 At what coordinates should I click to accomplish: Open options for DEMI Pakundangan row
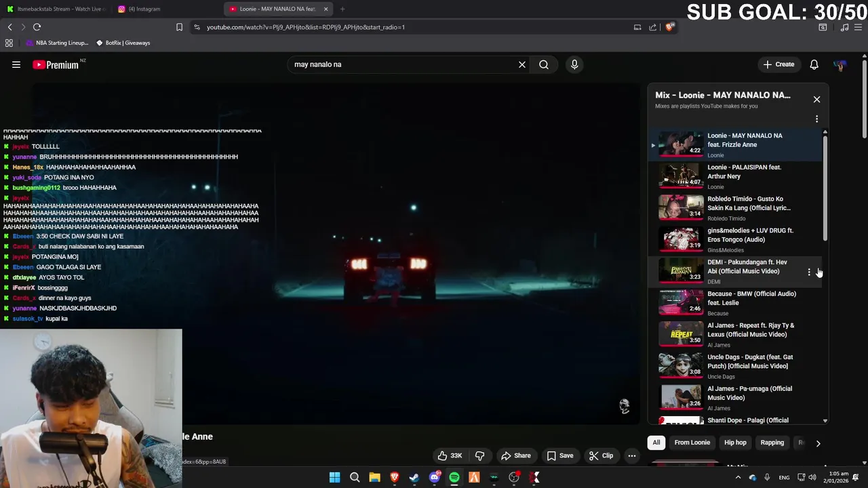[809, 272]
